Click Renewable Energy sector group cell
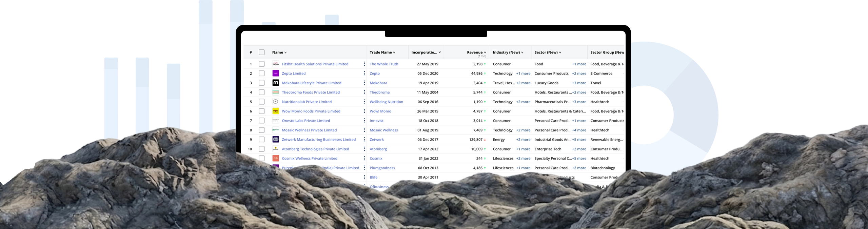 point(607,139)
